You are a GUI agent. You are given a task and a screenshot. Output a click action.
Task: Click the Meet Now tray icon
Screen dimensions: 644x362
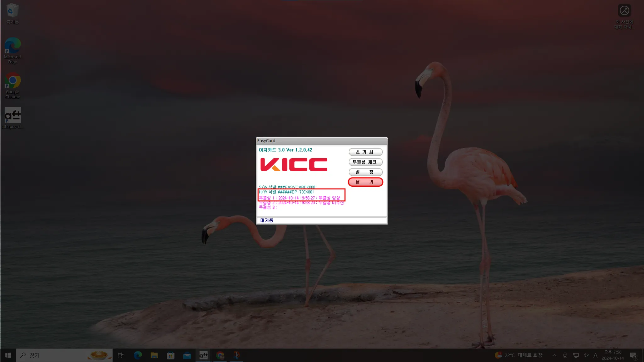pyautogui.click(x=565, y=355)
